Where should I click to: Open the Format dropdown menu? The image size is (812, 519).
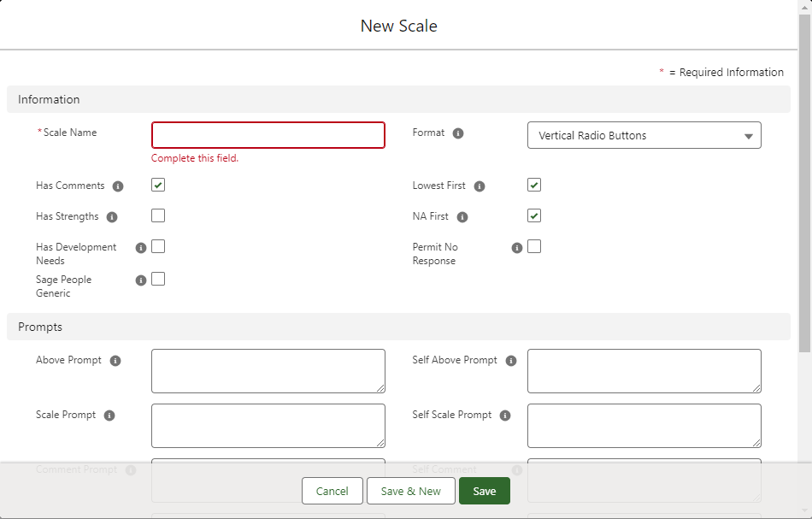[644, 135]
